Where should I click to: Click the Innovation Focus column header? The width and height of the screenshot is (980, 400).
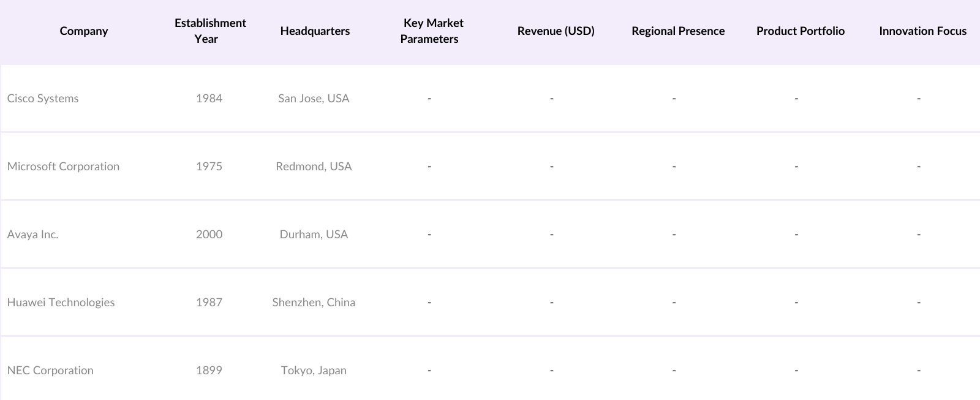922,31
